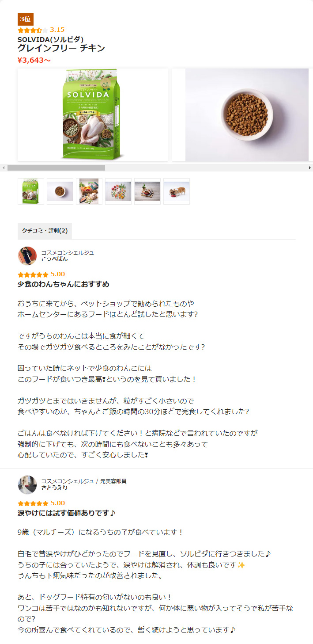Click the price ¥3,643〜

pyautogui.click(x=34, y=60)
